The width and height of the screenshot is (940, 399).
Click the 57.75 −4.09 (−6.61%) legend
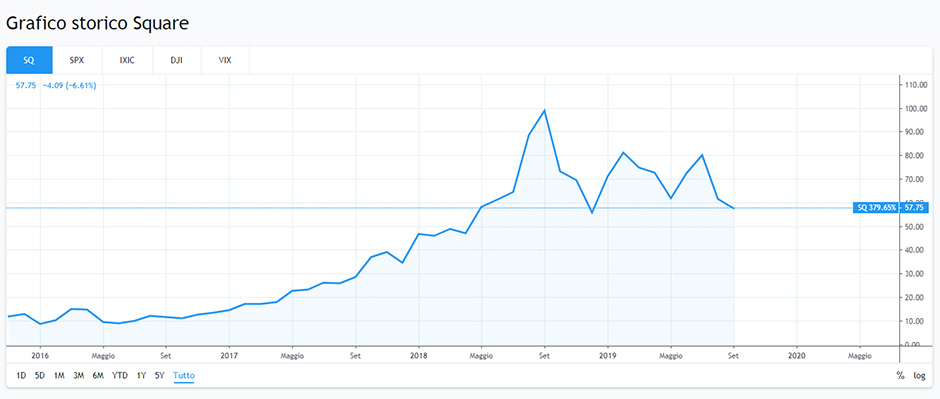56,86
